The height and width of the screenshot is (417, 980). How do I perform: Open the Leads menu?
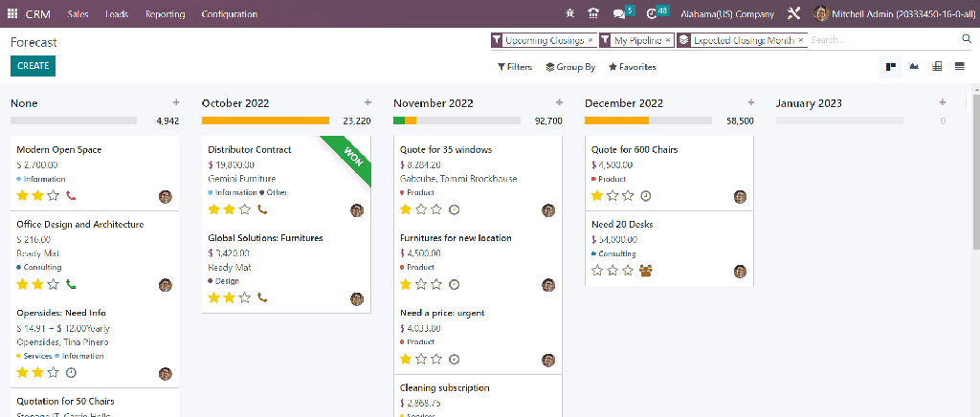(117, 13)
